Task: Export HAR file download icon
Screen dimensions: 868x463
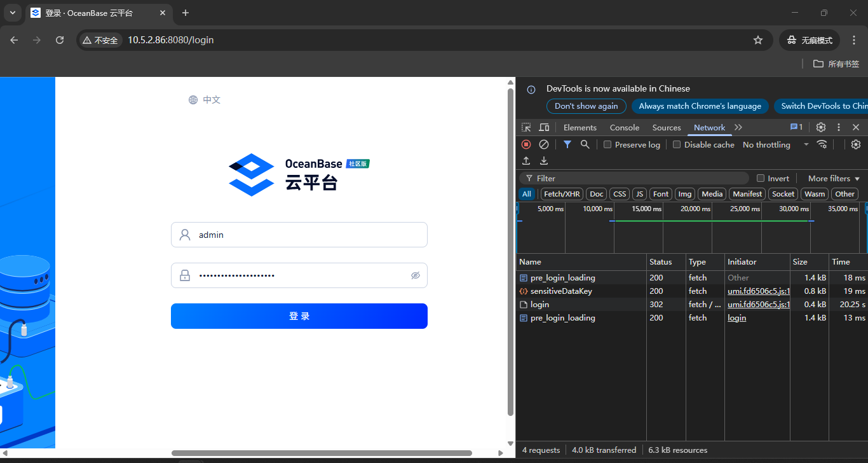Action: [x=544, y=161]
